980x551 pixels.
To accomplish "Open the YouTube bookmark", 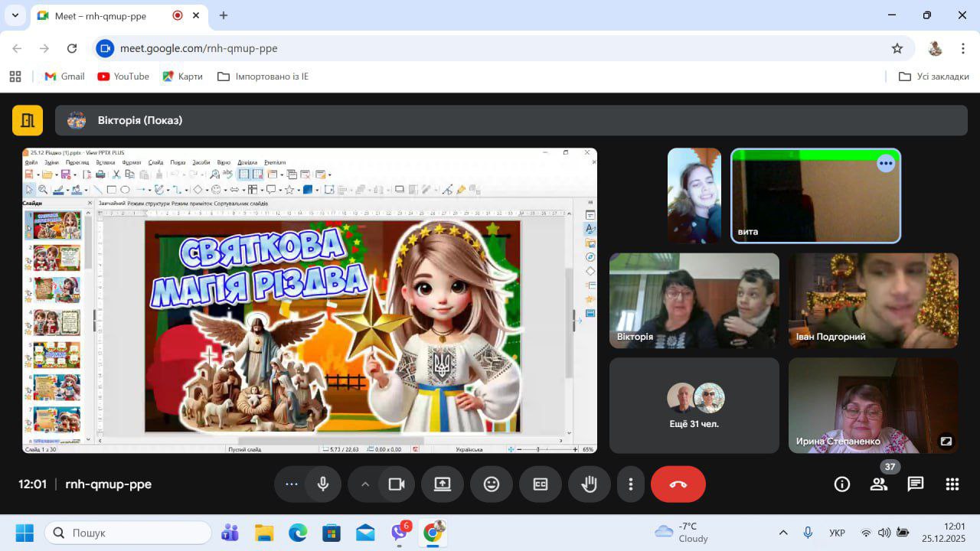I will tap(123, 77).
